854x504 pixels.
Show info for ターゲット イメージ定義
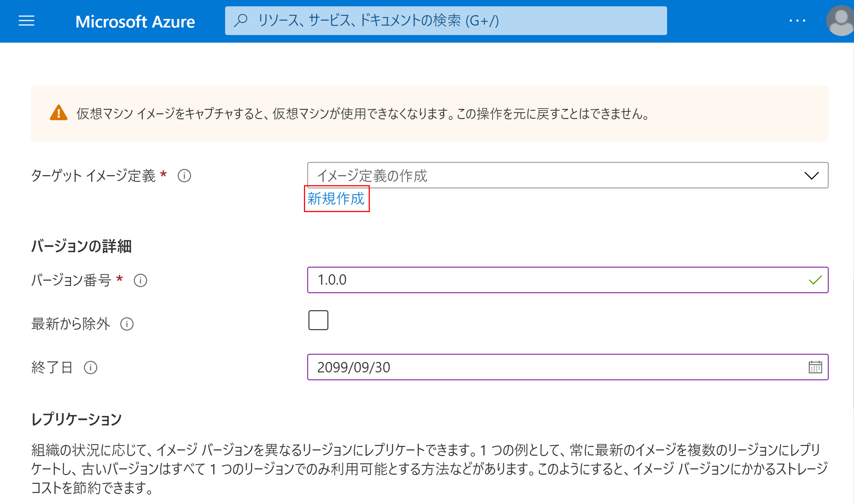point(184,176)
